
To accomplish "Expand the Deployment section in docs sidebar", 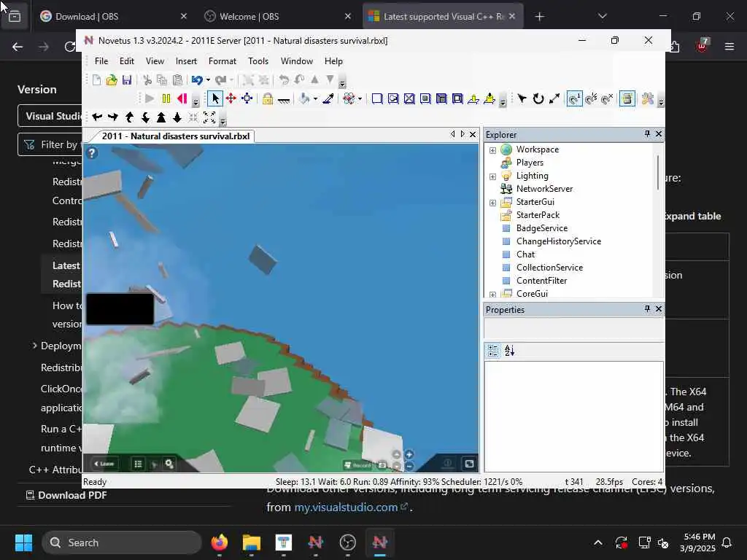I will tap(34, 345).
